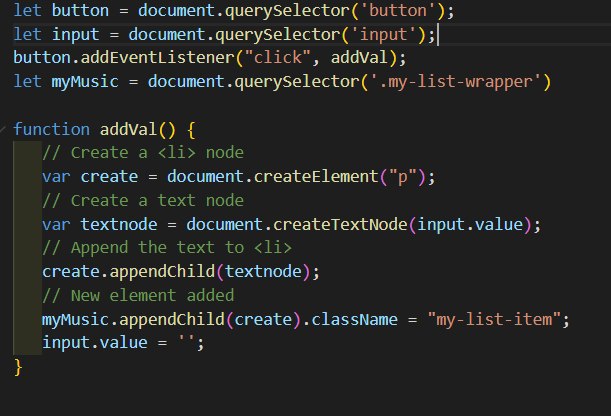Click textnode variable in its var declaration

[x=119, y=224]
